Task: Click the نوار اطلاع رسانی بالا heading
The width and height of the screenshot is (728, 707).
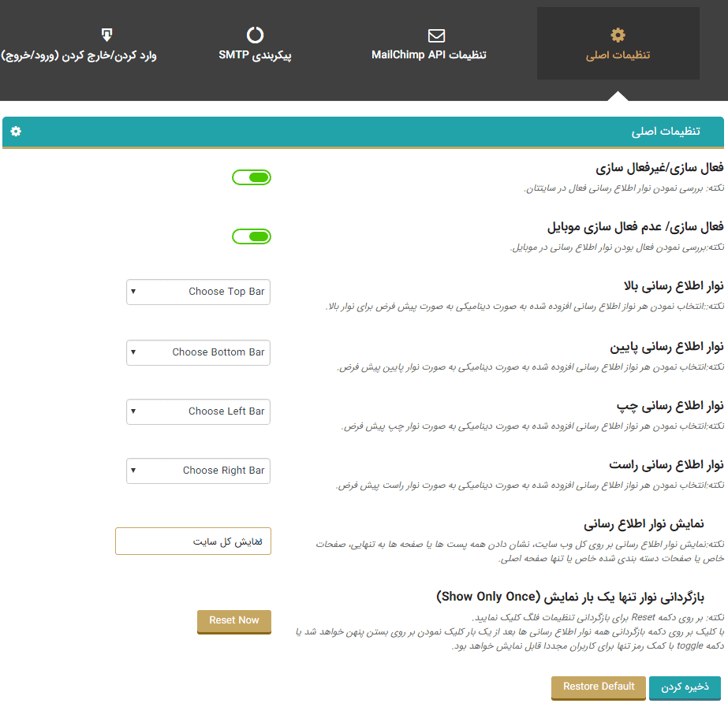Action: (x=674, y=286)
